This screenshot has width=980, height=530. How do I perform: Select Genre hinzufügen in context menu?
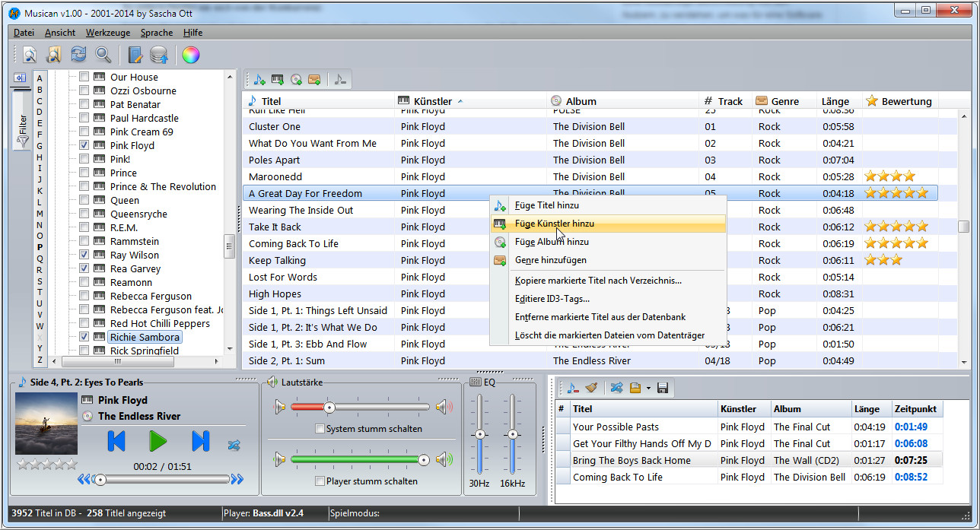pyautogui.click(x=608, y=260)
